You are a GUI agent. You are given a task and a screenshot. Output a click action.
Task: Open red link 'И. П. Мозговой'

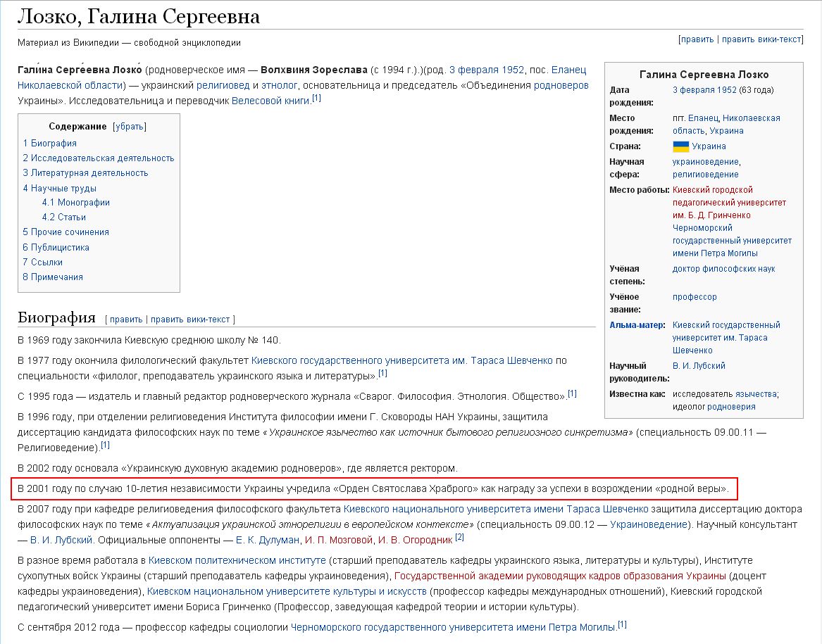[339, 540]
